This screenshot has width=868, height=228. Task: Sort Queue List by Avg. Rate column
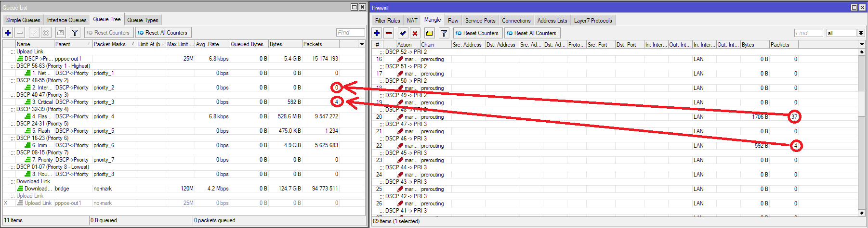pyautogui.click(x=212, y=44)
